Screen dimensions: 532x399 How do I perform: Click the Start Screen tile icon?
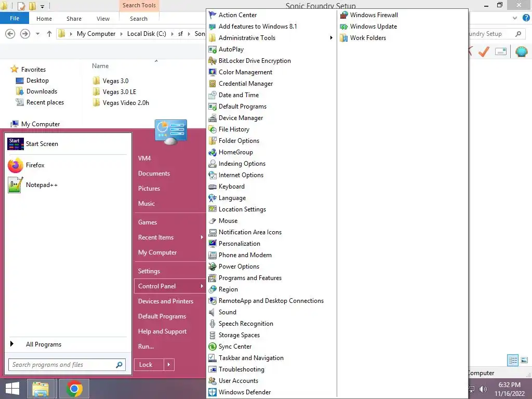pyautogui.click(x=16, y=144)
